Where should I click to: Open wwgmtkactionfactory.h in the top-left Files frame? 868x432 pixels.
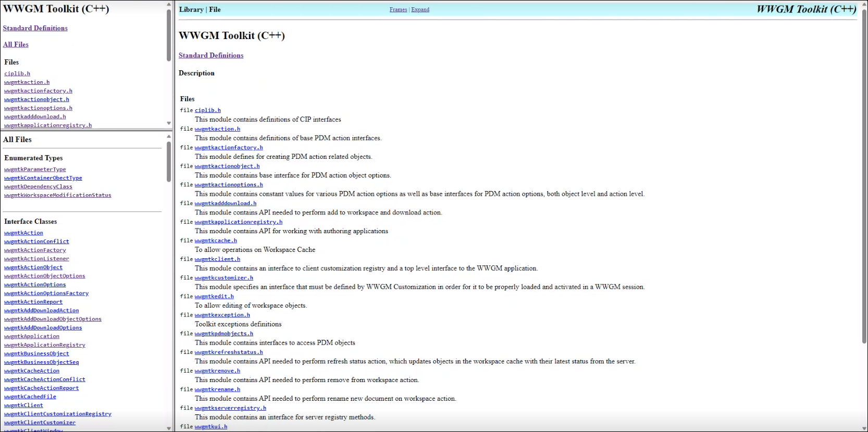click(x=38, y=91)
